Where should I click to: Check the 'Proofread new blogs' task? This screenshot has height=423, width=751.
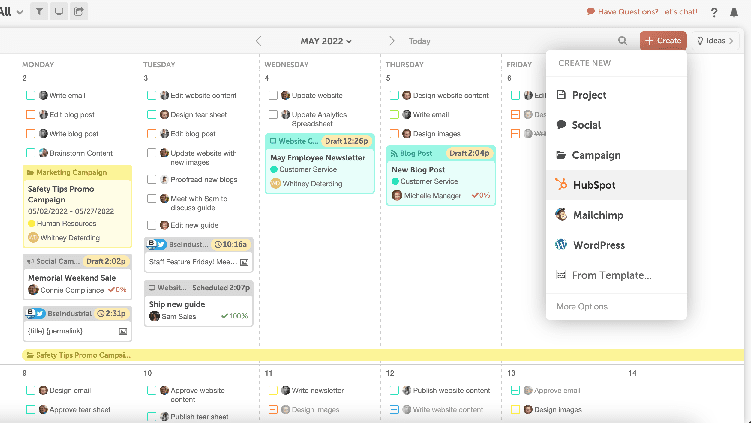[x=151, y=180]
